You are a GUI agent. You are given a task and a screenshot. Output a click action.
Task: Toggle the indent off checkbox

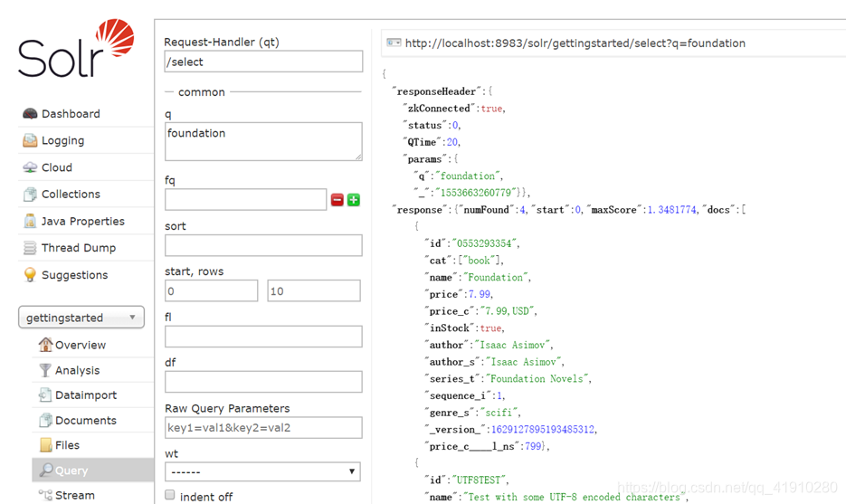pyautogui.click(x=170, y=495)
